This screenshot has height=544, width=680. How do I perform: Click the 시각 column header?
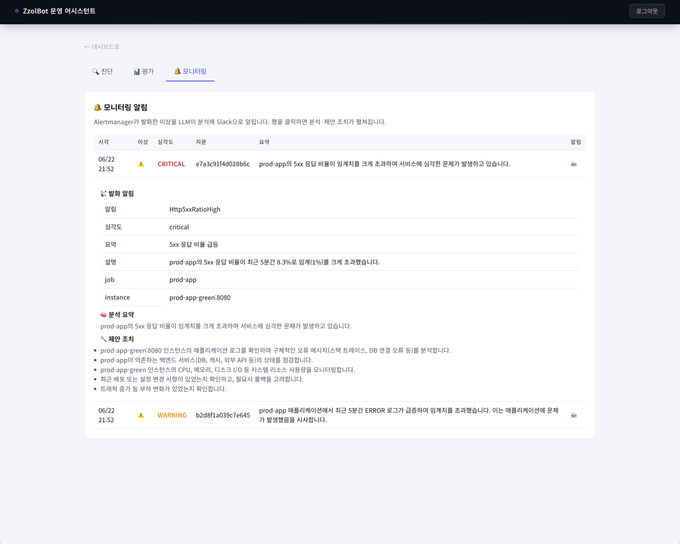[104, 142]
